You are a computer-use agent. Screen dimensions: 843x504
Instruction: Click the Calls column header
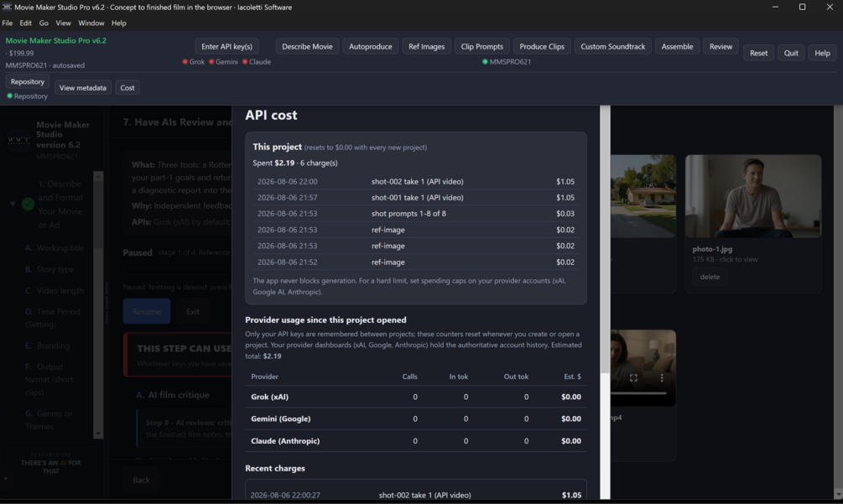(409, 377)
